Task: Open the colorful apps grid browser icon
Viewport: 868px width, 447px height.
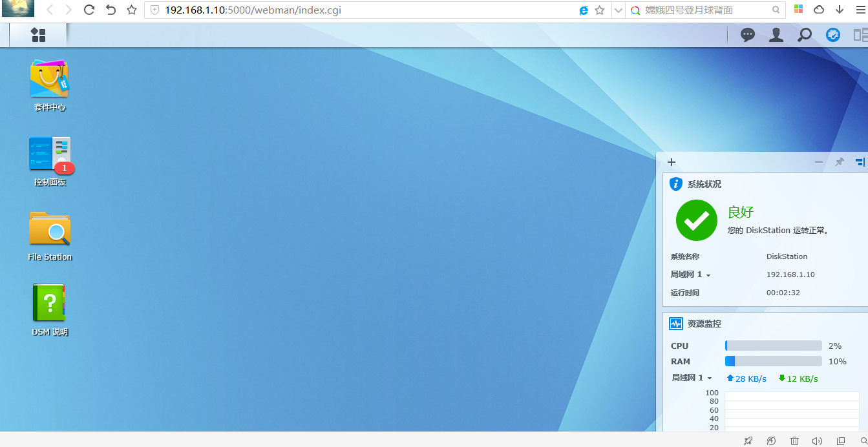Action: [x=799, y=10]
